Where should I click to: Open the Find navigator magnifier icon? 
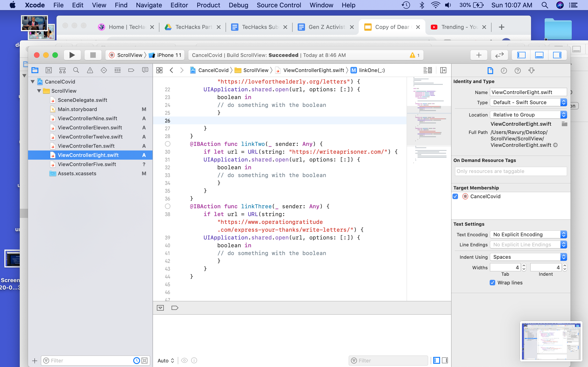[x=76, y=70]
